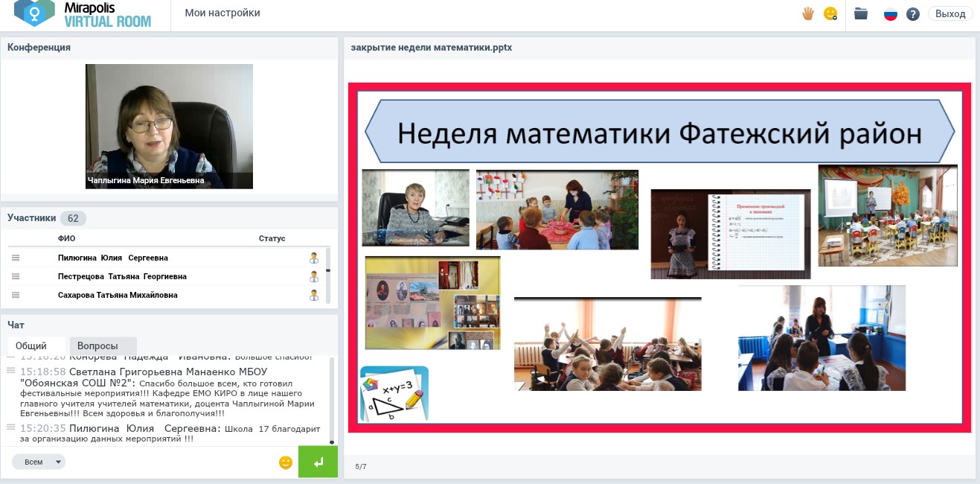Click Пилюгина Юлия Сергеевна chat message
Image resolution: width=980 pixels, height=484 pixels.
point(170,433)
